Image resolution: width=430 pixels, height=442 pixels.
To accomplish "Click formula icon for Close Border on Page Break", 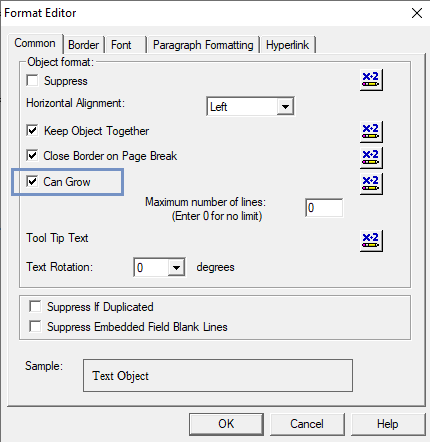I will (371, 158).
